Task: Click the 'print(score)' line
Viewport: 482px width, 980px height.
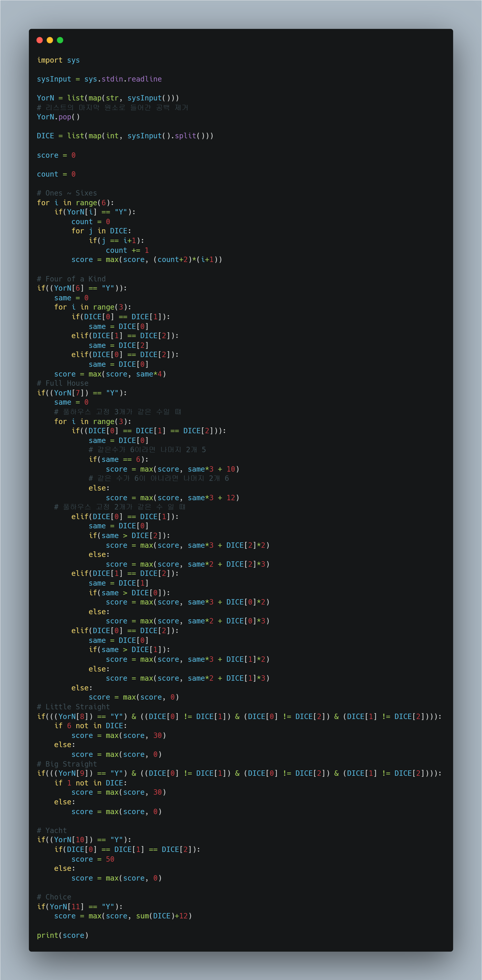Action: coord(63,935)
